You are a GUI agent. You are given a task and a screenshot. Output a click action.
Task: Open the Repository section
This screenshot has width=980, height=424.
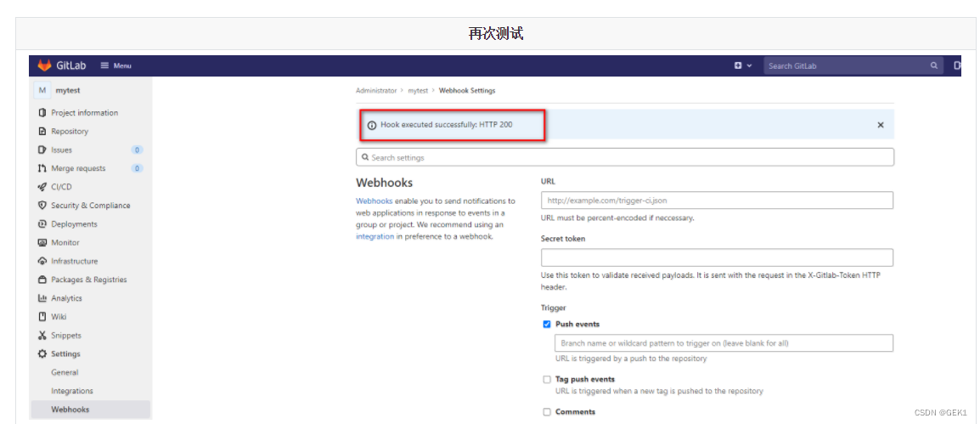click(70, 132)
